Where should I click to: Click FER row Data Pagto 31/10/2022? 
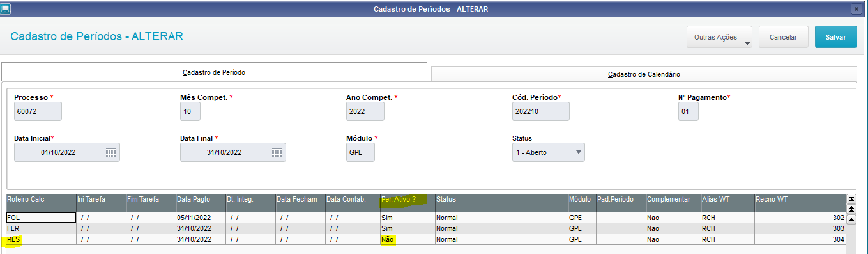click(x=201, y=228)
